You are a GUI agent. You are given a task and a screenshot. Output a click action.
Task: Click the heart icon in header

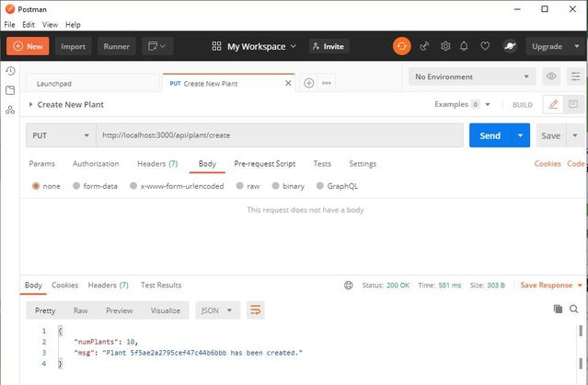[x=485, y=46]
